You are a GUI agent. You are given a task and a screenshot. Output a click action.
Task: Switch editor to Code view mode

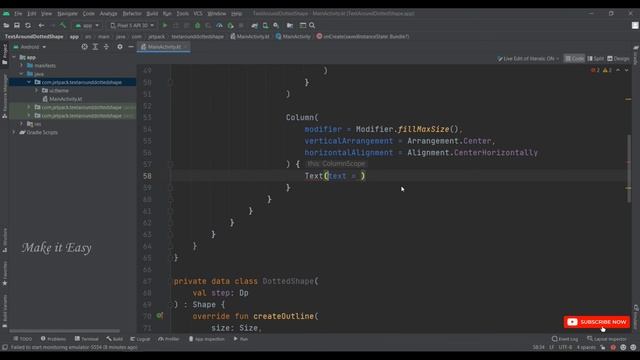[574, 59]
